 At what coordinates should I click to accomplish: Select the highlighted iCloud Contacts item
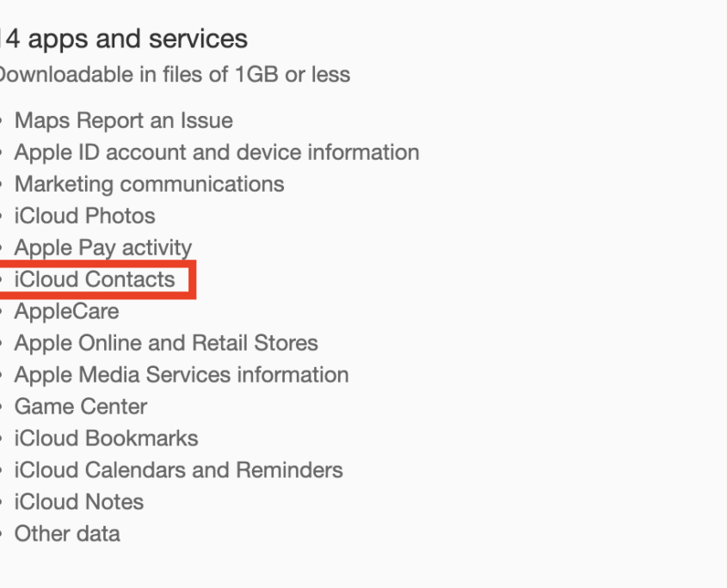pos(95,279)
